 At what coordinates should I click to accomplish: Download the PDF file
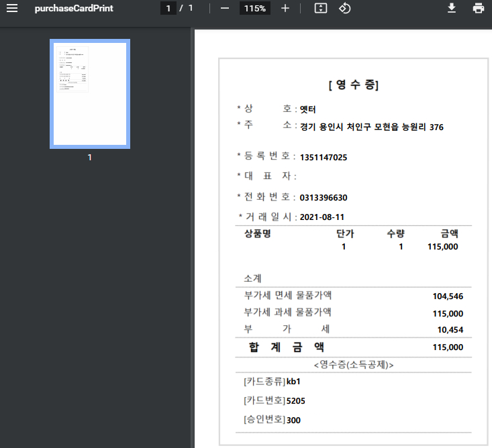(x=452, y=9)
